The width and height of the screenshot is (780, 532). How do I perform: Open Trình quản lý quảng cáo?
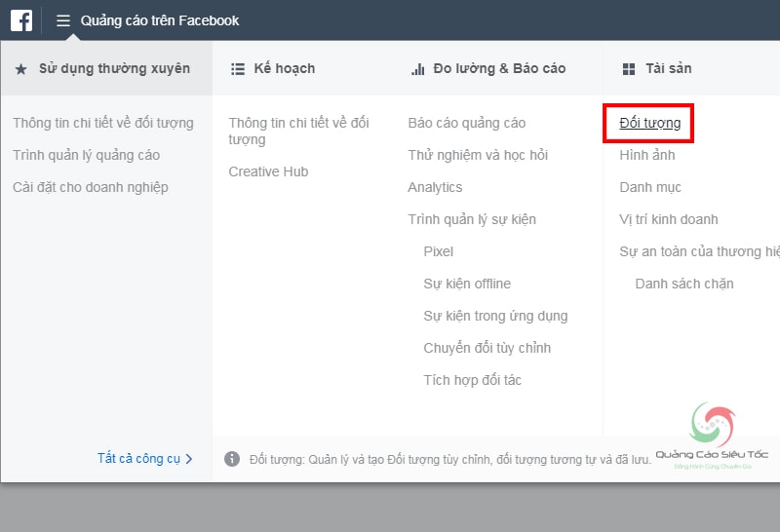click(86, 155)
